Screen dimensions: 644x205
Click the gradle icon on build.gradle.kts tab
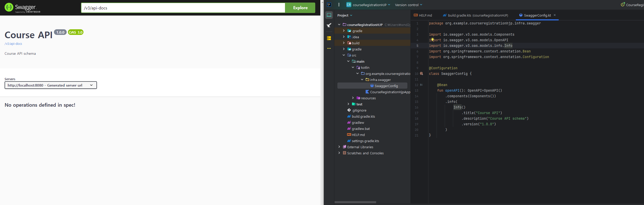pos(445,15)
